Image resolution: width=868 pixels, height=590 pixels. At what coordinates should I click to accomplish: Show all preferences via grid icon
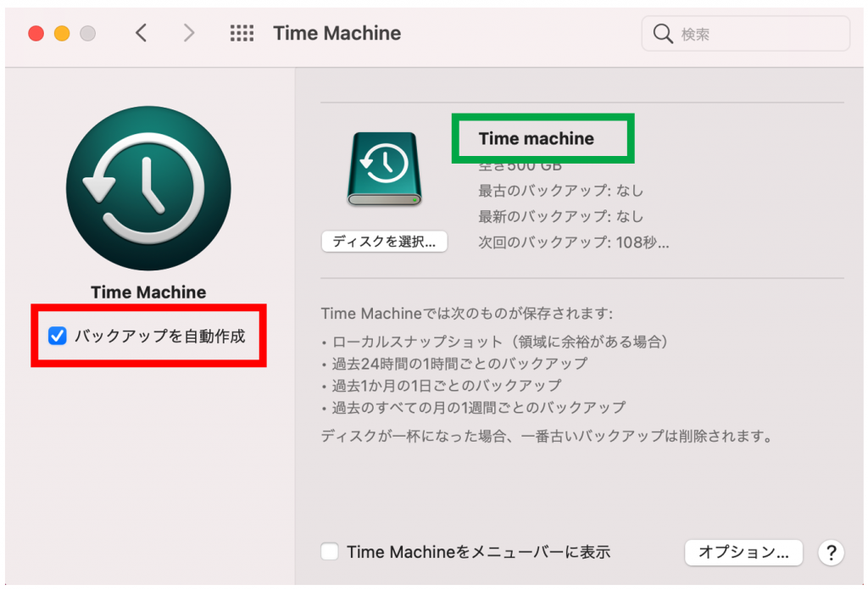point(242,33)
